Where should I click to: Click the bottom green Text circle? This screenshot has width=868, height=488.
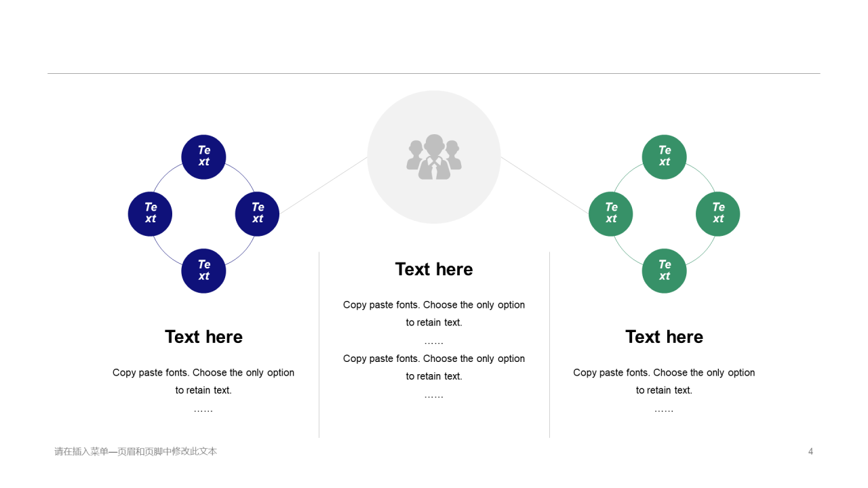[x=665, y=271]
